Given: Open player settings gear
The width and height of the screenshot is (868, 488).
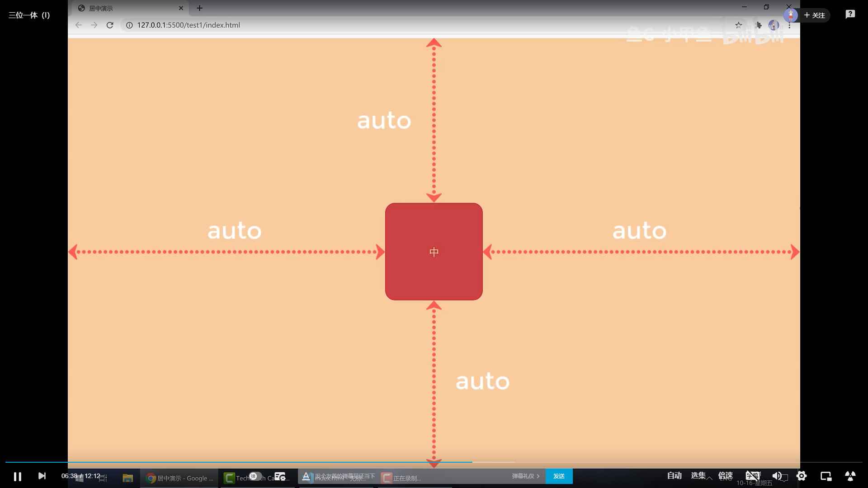Looking at the screenshot, I should click(802, 476).
